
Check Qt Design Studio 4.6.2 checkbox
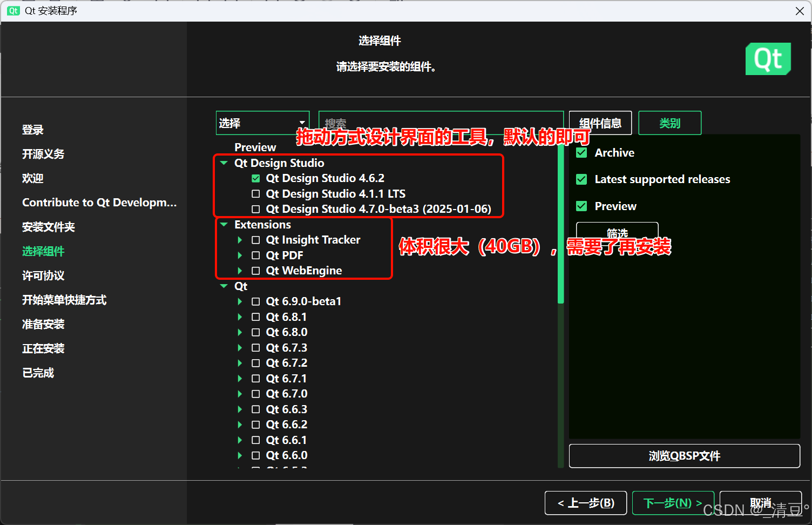click(256, 178)
